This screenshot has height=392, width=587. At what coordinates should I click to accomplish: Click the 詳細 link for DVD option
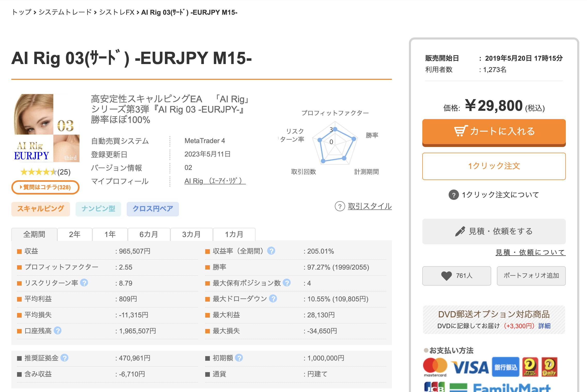pos(544,326)
